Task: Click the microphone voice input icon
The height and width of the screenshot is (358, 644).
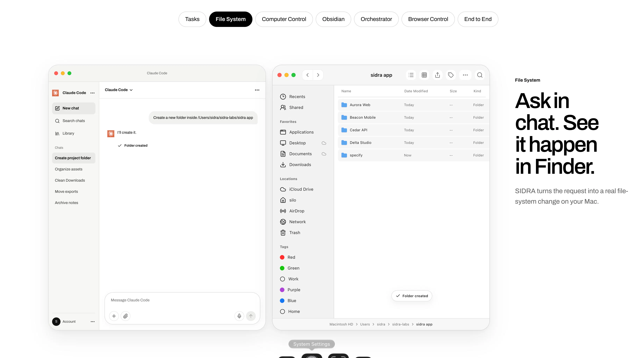Action: (239, 316)
